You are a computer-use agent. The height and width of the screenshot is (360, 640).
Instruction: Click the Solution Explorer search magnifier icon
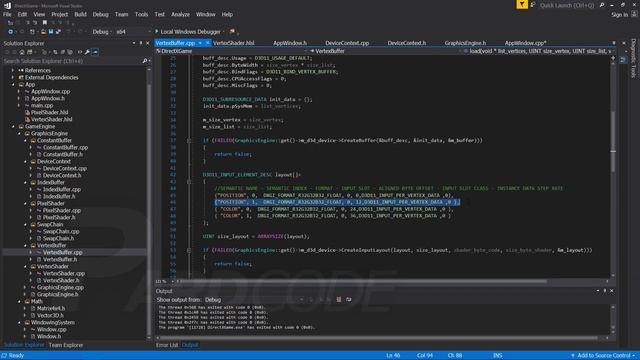(144, 61)
